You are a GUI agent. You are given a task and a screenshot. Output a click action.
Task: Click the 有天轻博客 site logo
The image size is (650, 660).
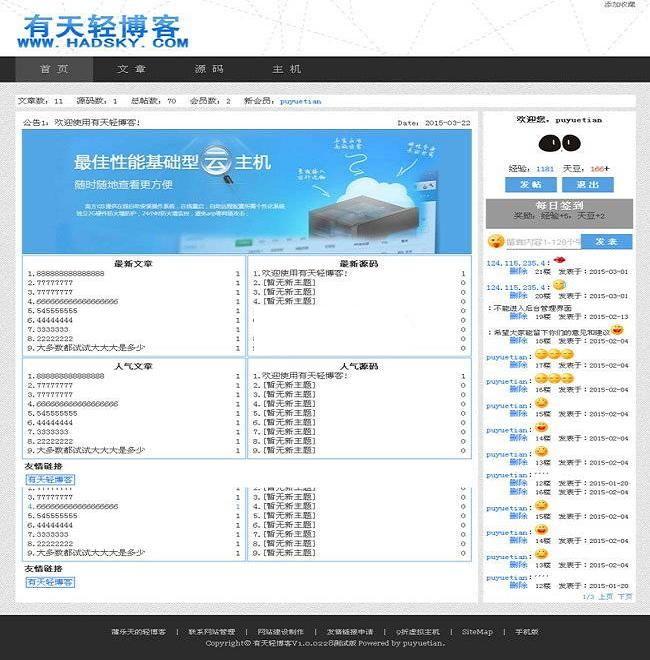click(103, 30)
